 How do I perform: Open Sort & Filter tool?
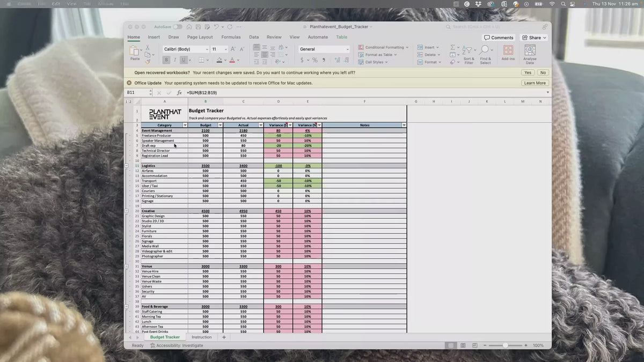469,55
